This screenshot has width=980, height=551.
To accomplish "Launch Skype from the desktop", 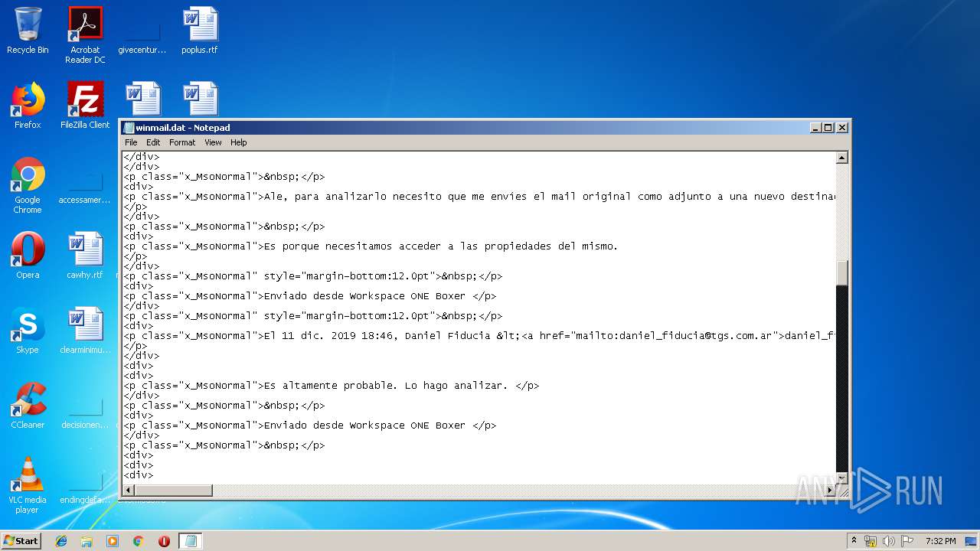I will coord(28,331).
